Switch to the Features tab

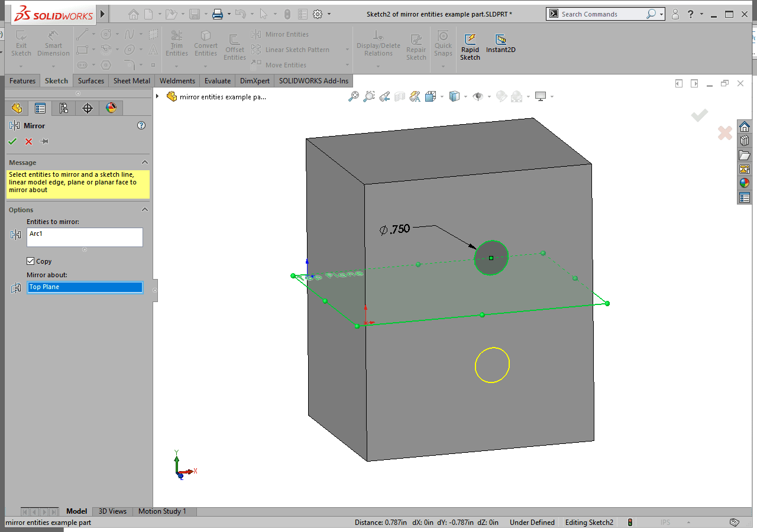[22, 81]
